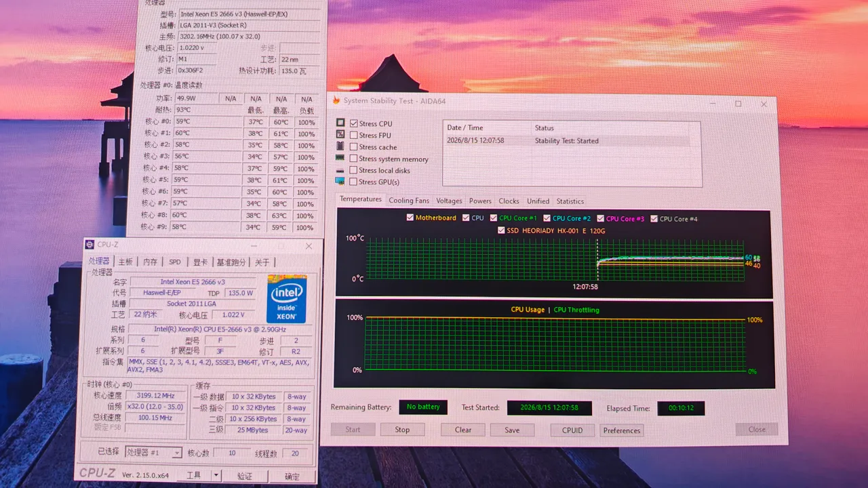The image size is (868, 488).
Task: Click the 00:10:12 elapsed time field
Action: click(x=681, y=408)
